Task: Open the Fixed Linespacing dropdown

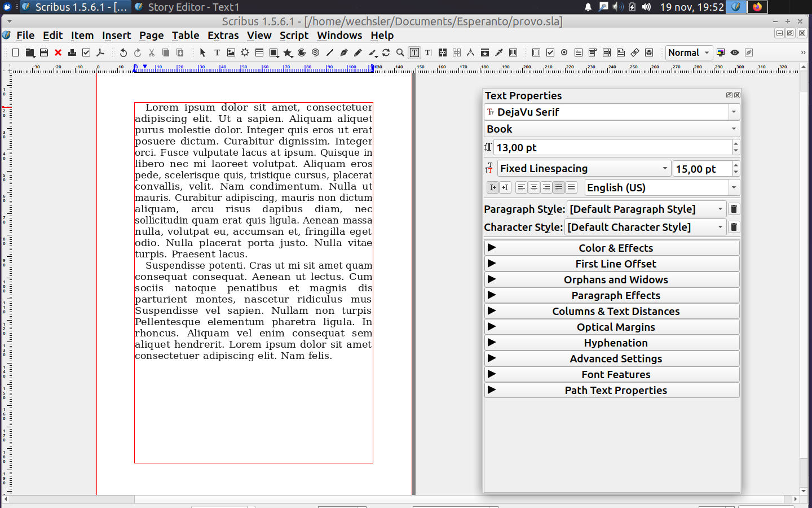Action: coord(584,168)
